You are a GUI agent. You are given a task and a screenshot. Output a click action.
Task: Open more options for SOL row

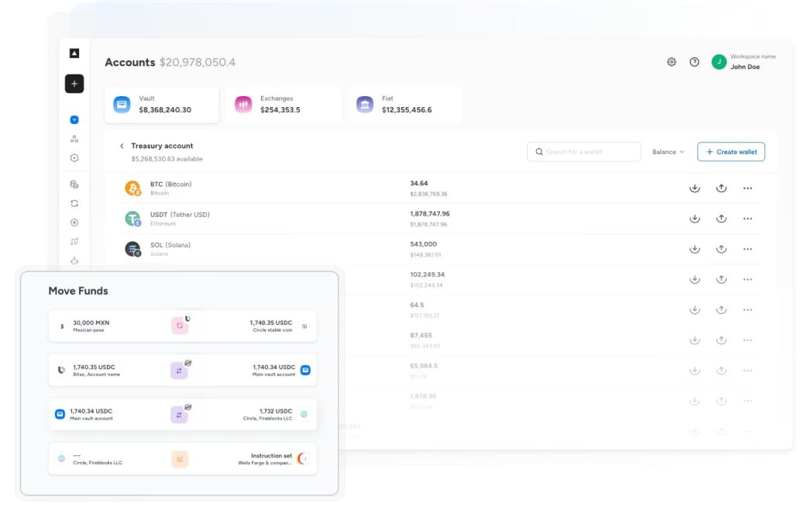748,249
